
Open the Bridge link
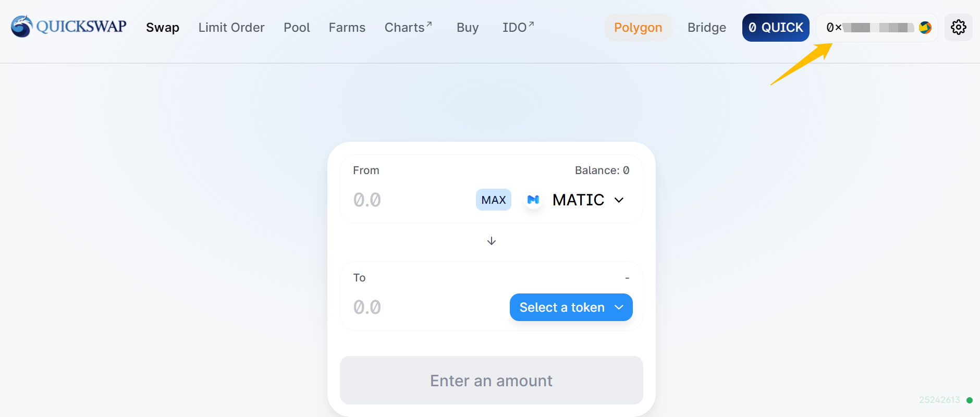click(x=707, y=27)
